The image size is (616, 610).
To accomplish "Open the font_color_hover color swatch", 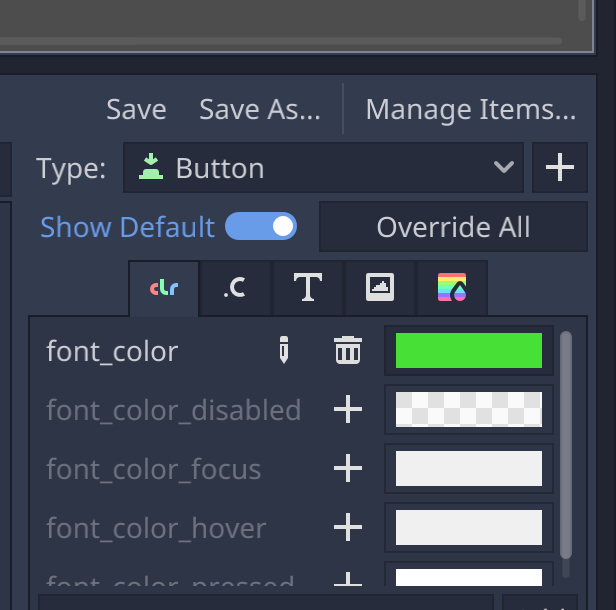I will coord(469,527).
